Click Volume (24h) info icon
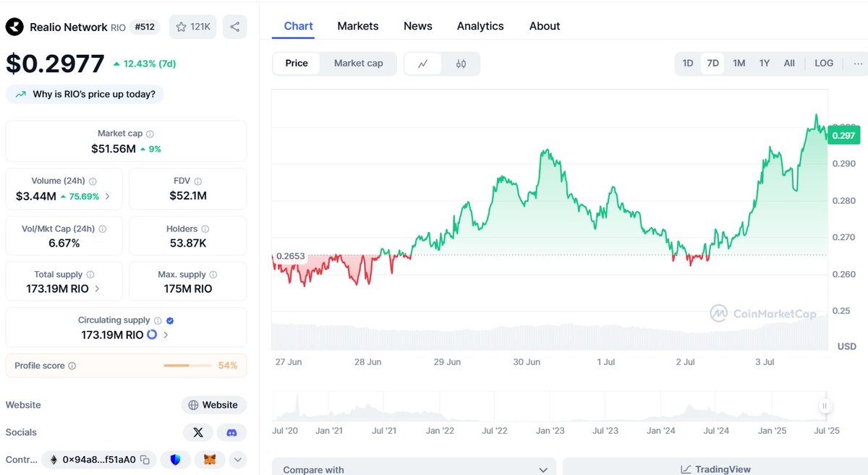This screenshot has width=868, height=475. click(x=93, y=181)
